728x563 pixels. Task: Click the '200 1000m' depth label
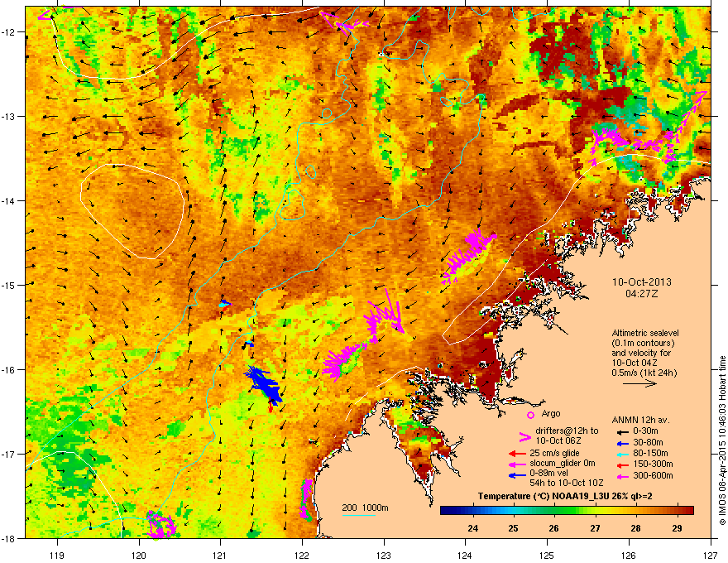(x=365, y=508)
